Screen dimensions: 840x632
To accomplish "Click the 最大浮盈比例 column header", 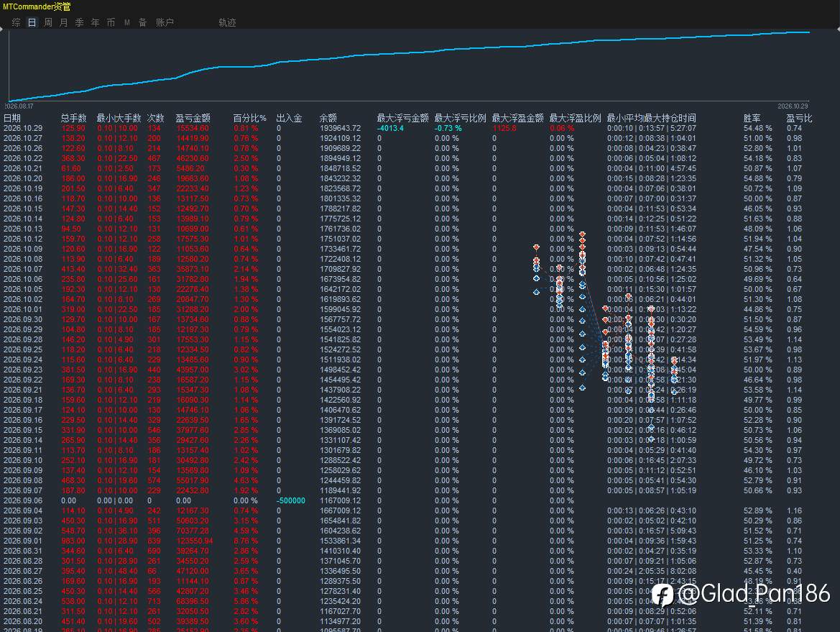I will click(576, 118).
